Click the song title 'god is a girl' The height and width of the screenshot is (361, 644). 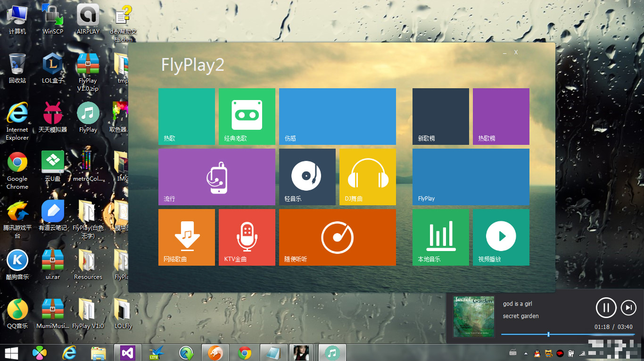pyautogui.click(x=518, y=304)
